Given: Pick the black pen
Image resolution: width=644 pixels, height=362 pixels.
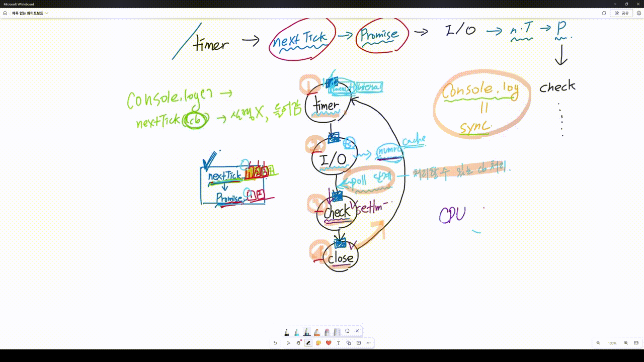Looking at the screenshot, I should coord(287,332).
